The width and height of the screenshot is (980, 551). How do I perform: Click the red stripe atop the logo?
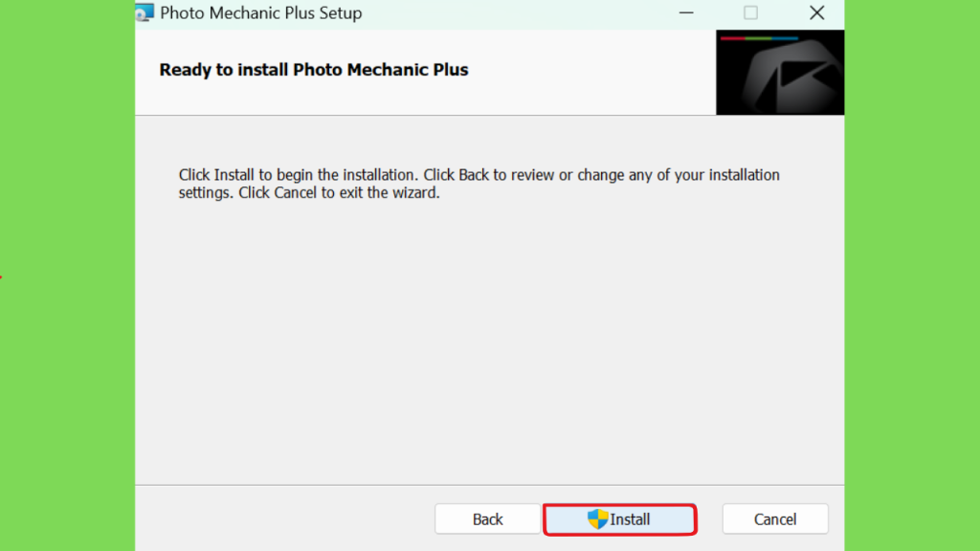732,38
